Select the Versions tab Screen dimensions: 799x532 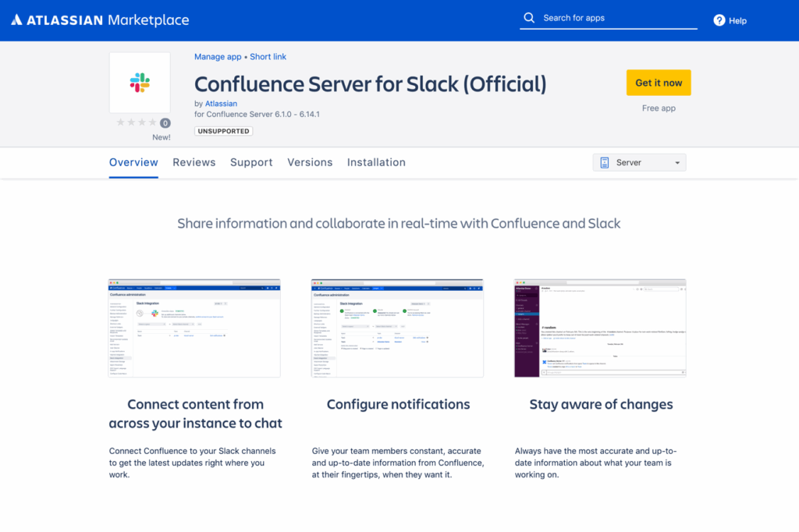(x=310, y=162)
